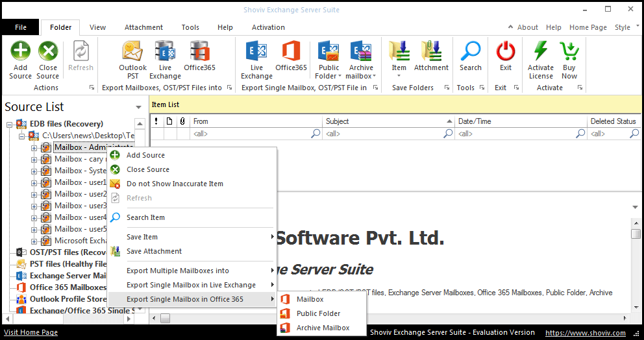Viewport: 644px width, 340px height.
Task: Click the Buy Now cart icon
Action: pos(569,51)
